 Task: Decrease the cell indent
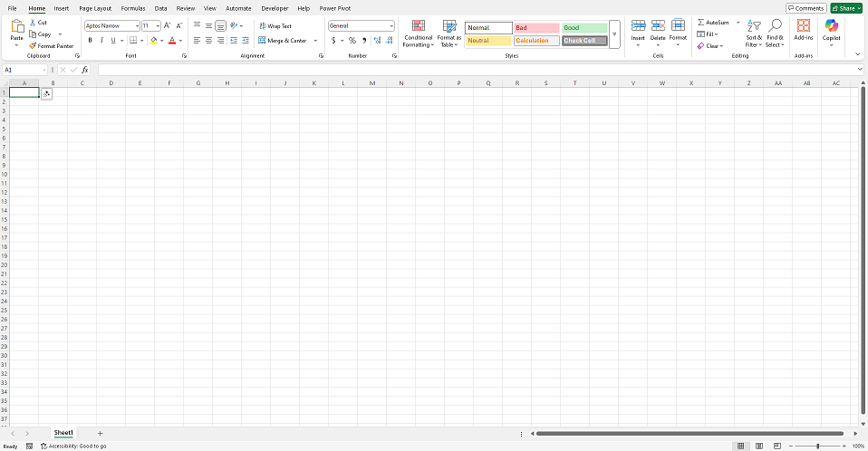point(234,41)
